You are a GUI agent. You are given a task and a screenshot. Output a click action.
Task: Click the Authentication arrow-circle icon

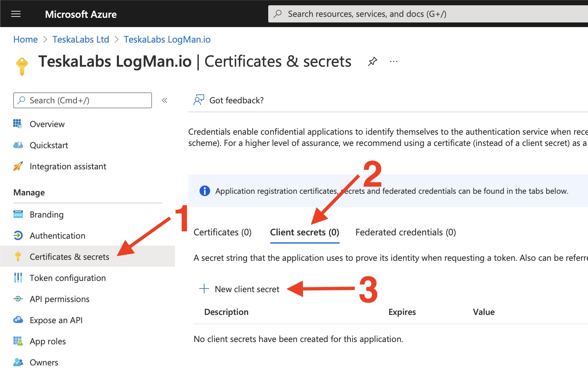click(18, 235)
